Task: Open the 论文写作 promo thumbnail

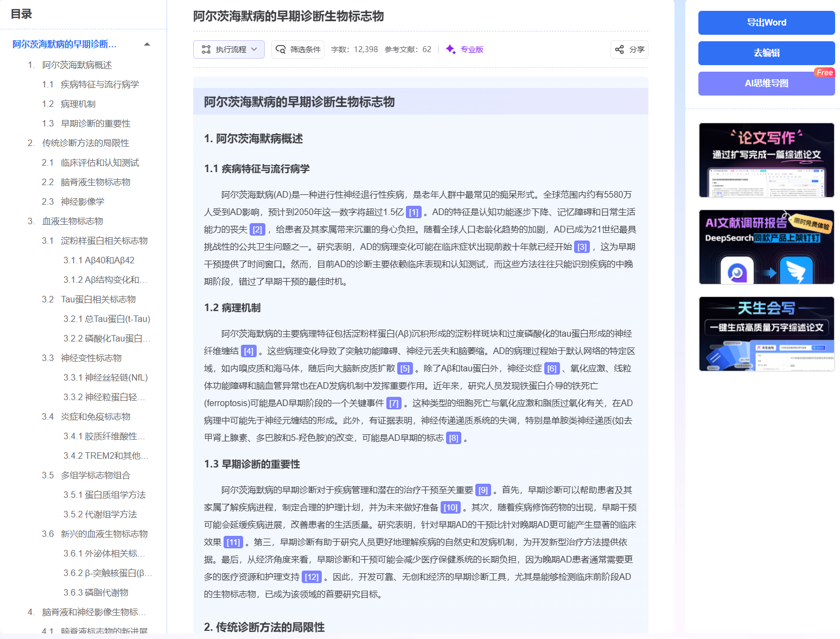Action: tap(767, 160)
